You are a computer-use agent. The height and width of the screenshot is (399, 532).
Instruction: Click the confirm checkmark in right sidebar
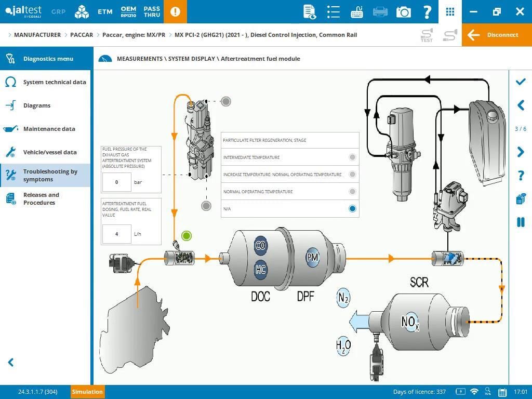521,82
